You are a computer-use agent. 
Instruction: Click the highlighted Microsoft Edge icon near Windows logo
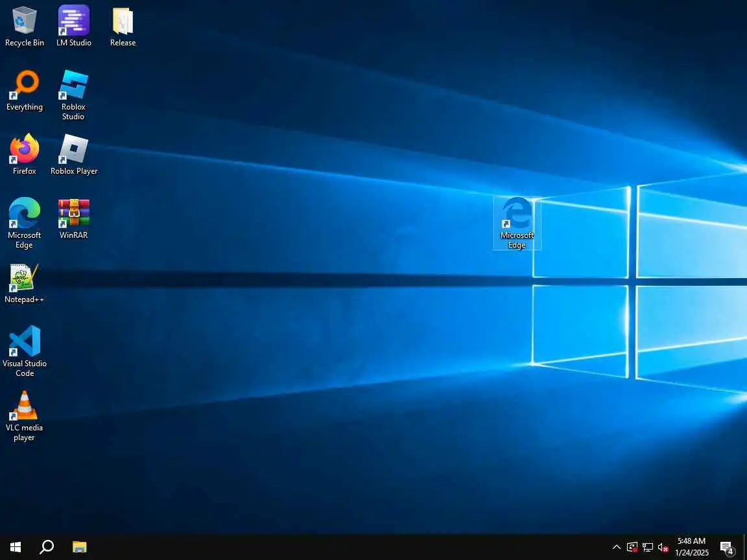point(517,224)
